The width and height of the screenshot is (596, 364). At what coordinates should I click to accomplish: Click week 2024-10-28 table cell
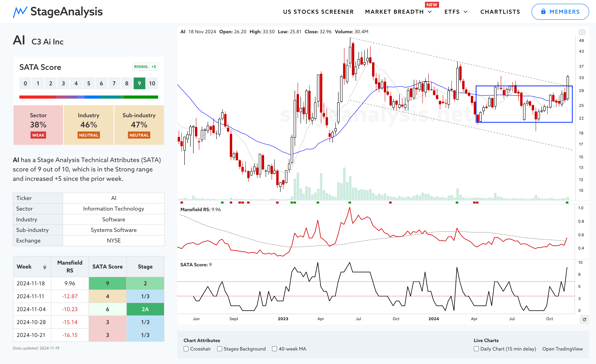pyautogui.click(x=32, y=322)
